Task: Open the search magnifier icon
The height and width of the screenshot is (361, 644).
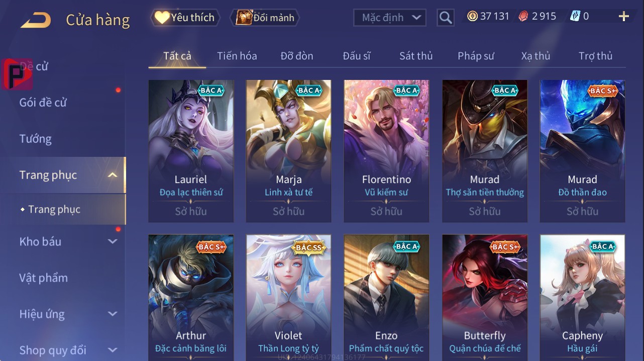Action: (x=446, y=18)
